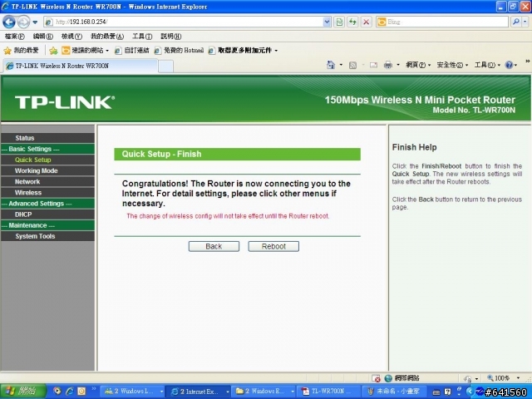Click the TP-LINK logo in header
Screen dimensions: 532x399
[x=65, y=102]
